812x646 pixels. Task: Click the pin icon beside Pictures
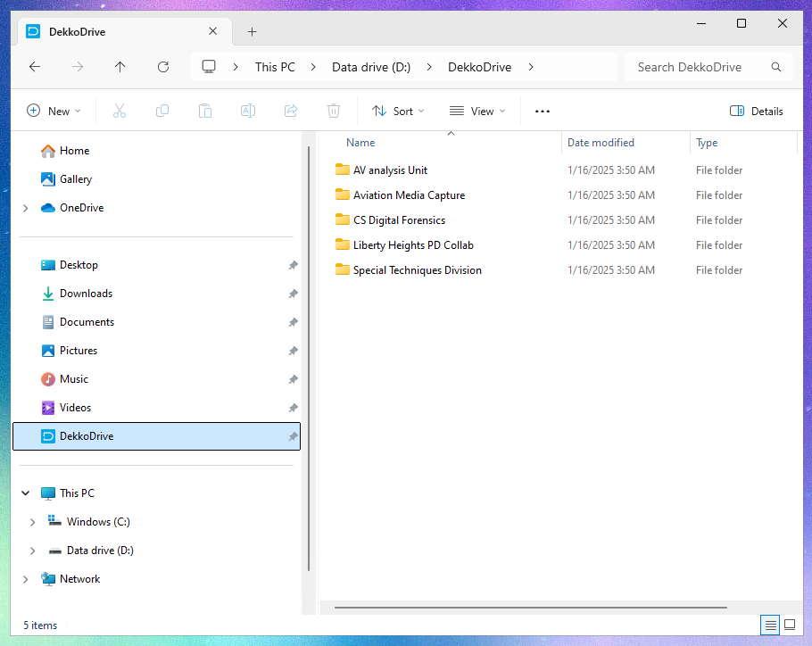293,351
